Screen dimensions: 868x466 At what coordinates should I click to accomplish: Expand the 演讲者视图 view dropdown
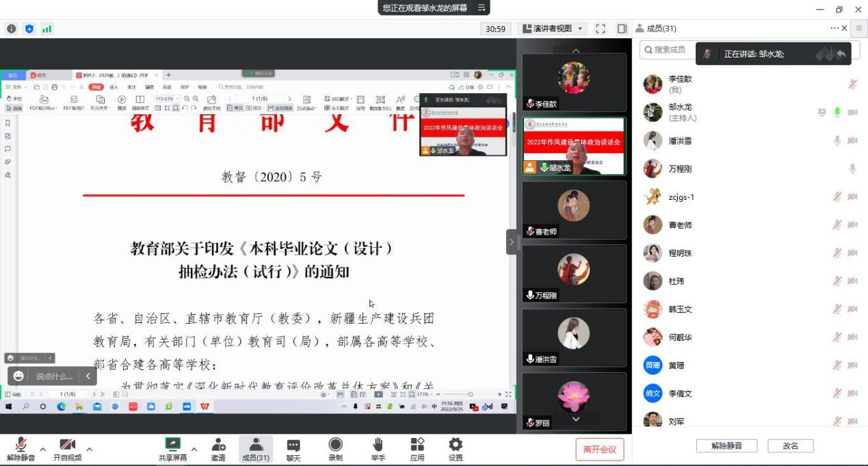(553, 29)
